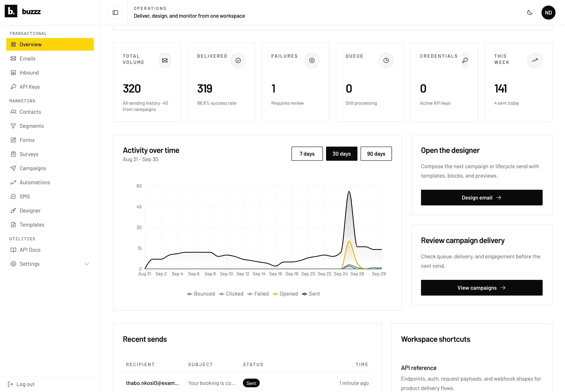
Task: Click the Campaigns paper plane icon
Action: [13, 168]
